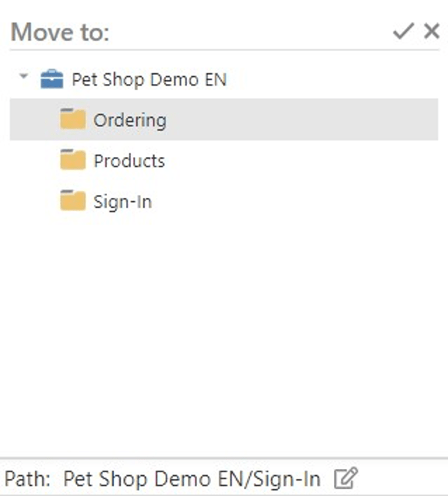The image size is (448, 496).
Task: Choose the Products folder as destination
Action: coord(129,161)
